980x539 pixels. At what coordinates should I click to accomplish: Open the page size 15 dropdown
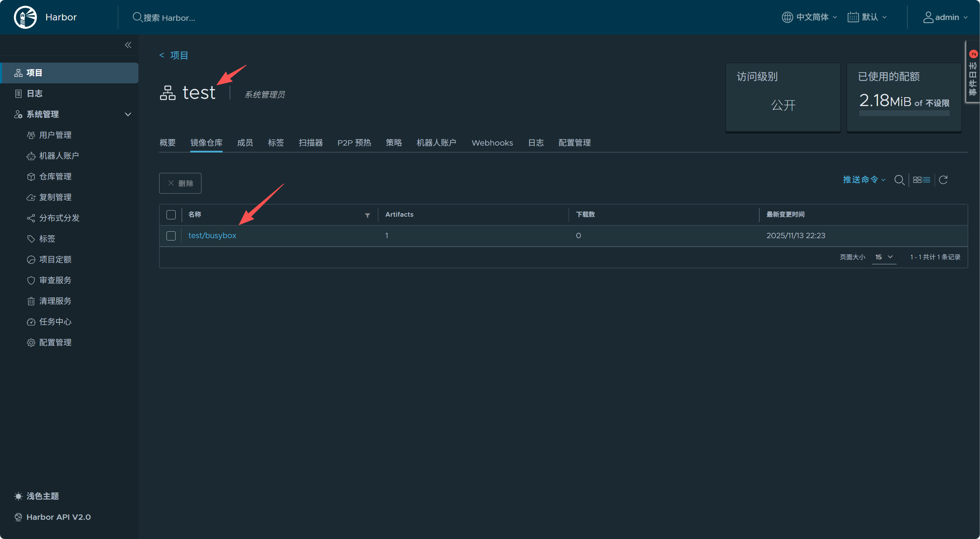pos(883,257)
